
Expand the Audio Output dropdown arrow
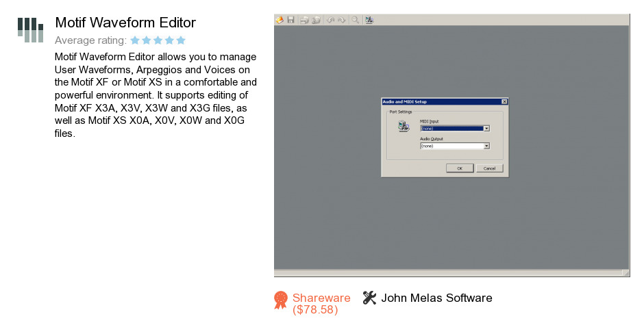point(486,146)
